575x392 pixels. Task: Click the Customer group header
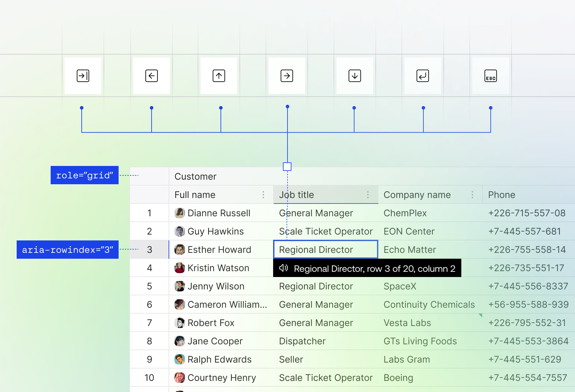[x=372, y=176]
